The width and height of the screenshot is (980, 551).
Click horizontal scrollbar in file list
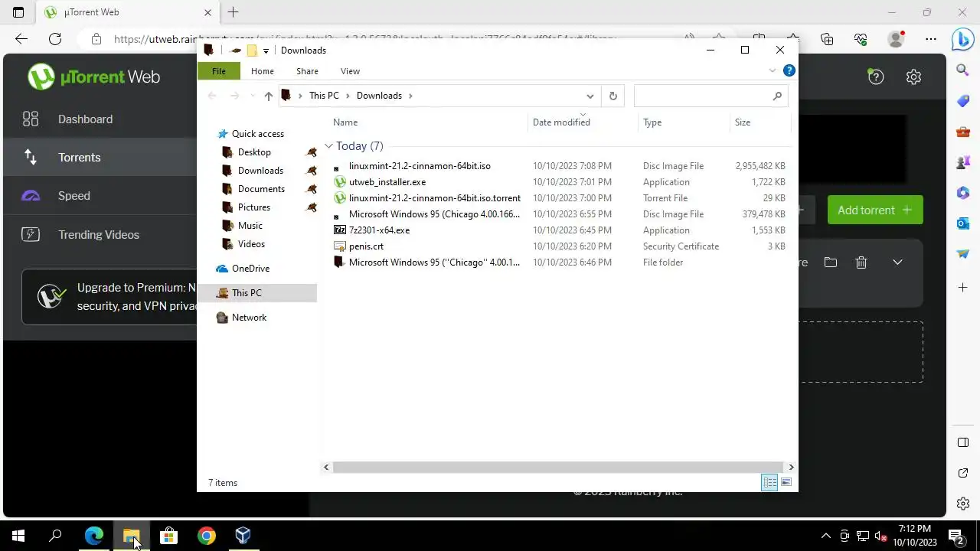[x=558, y=467]
